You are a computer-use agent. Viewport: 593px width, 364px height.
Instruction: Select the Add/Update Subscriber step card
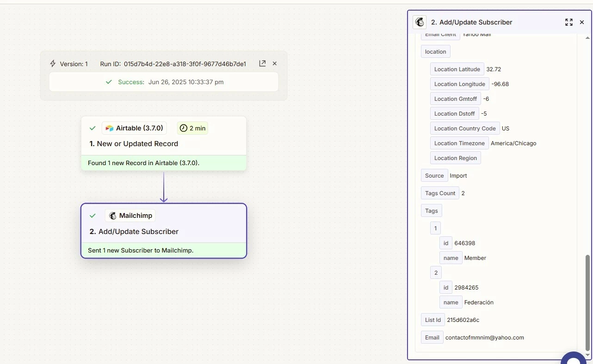[164, 231]
